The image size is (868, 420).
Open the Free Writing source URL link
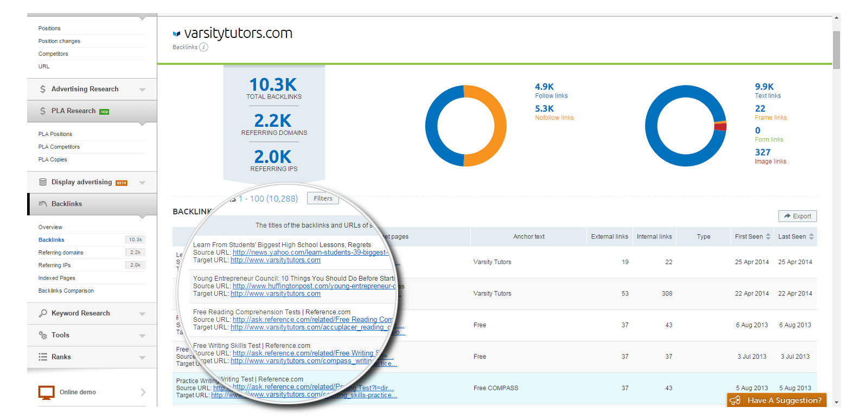click(307, 353)
